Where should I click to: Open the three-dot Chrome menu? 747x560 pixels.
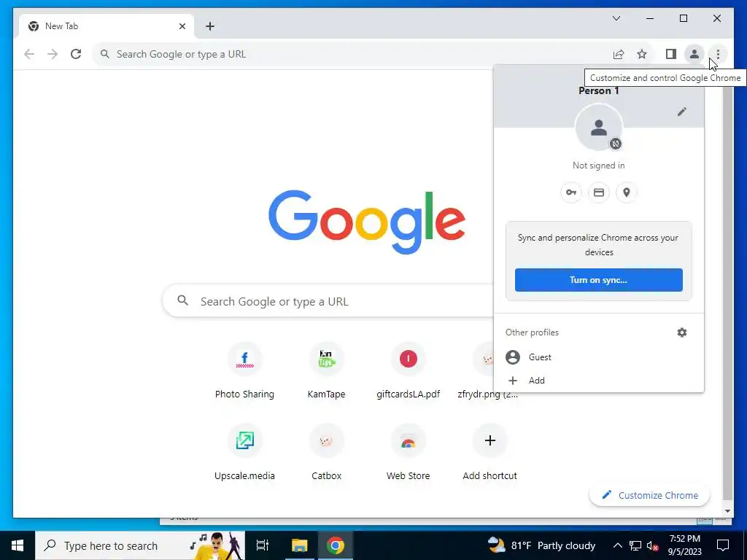(718, 54)
